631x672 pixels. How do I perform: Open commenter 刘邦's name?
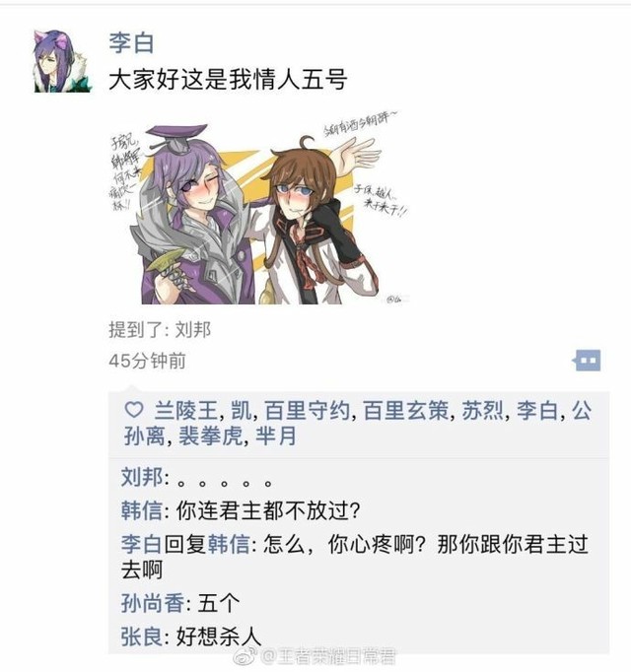point(142,477)
